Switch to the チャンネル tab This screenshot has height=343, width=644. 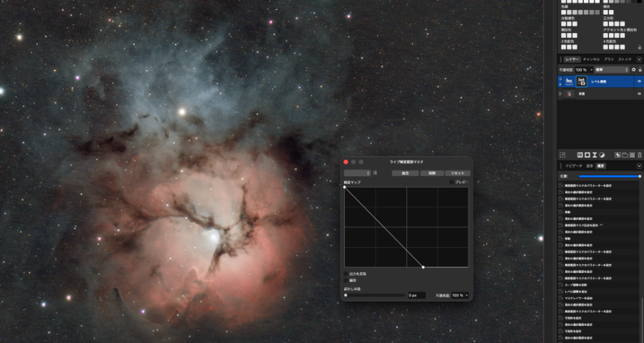coord(591,59)
